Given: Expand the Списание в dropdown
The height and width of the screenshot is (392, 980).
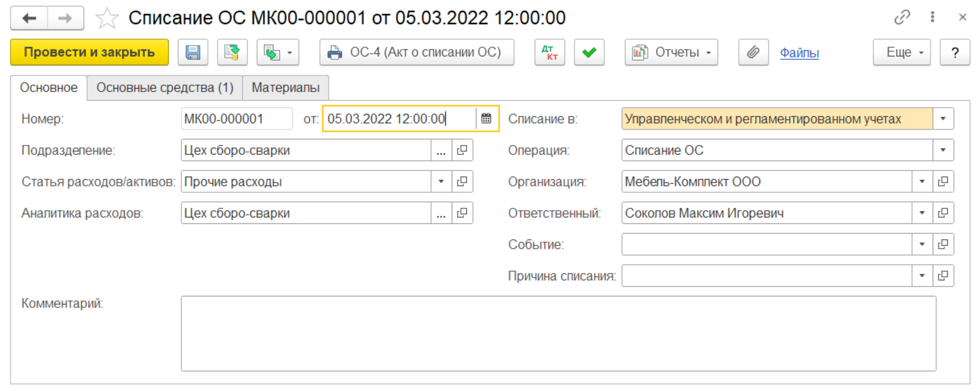Looking at the screenshot, I should click(x=943, y=119).
